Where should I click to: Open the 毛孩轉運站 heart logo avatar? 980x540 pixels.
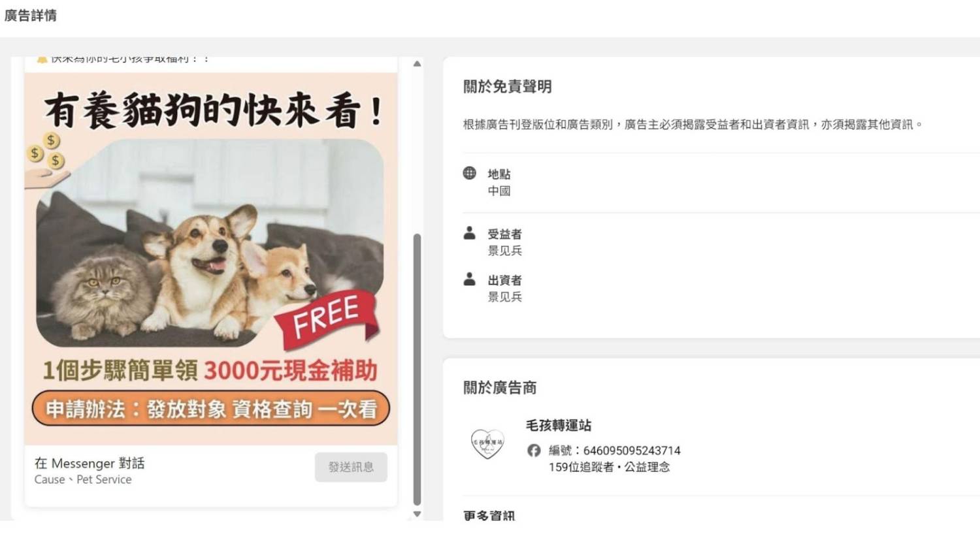[x=487, y=443]
